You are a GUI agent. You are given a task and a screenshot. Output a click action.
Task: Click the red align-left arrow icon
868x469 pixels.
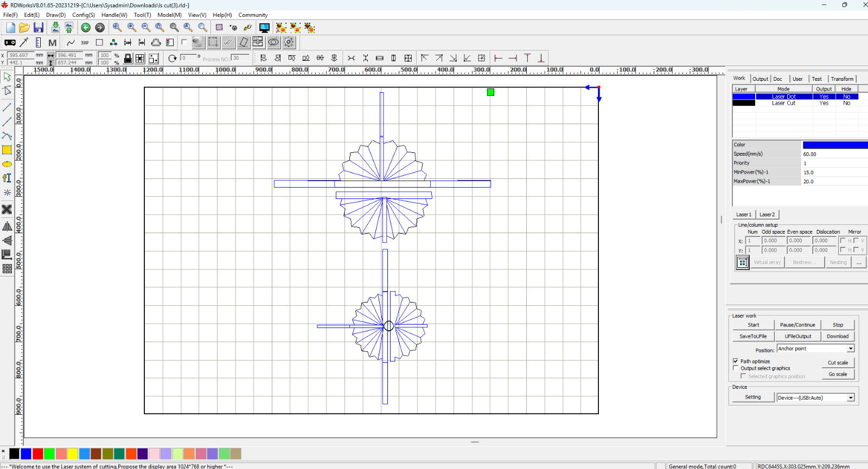click(x=499, y=58)
